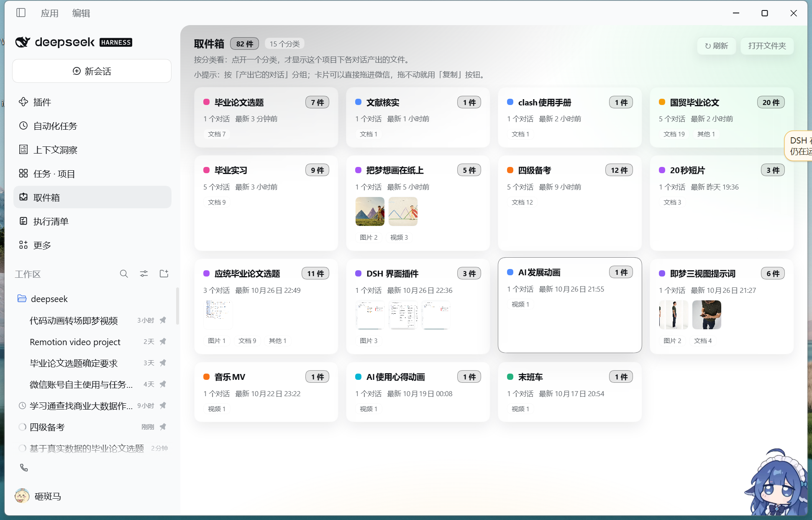Unpin 微信账号自主使用 via pin icon
The height and width of the screenshot is (520, 812).
(x=163, y=384)
